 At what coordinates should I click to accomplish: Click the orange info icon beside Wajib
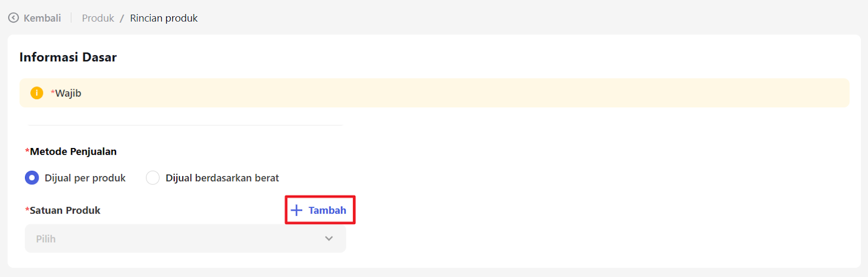pyautogui.click(x=36, y=93)
